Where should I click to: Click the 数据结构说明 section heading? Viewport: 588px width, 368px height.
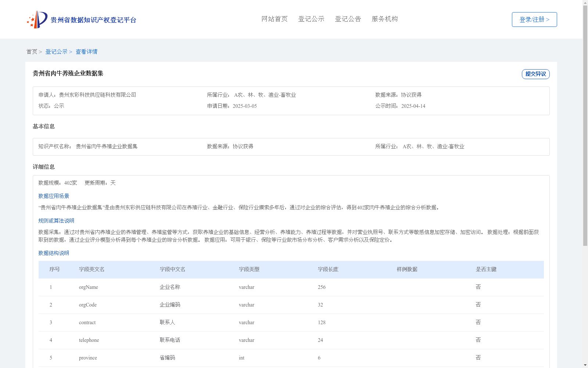coord(54,253)
